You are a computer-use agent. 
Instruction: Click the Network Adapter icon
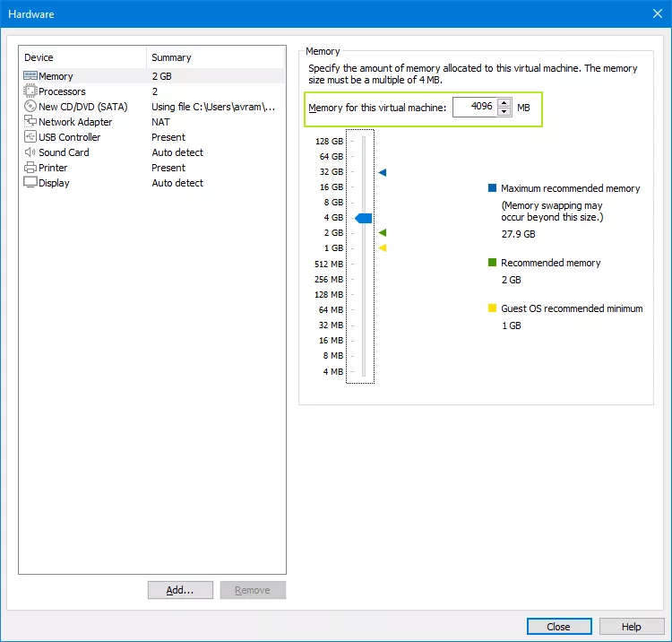30,121
